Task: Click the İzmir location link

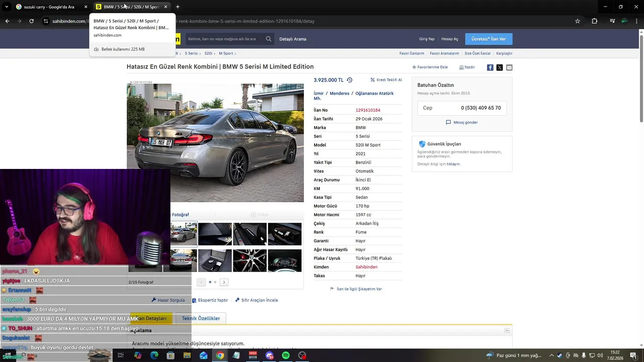Action: [318, 94]
